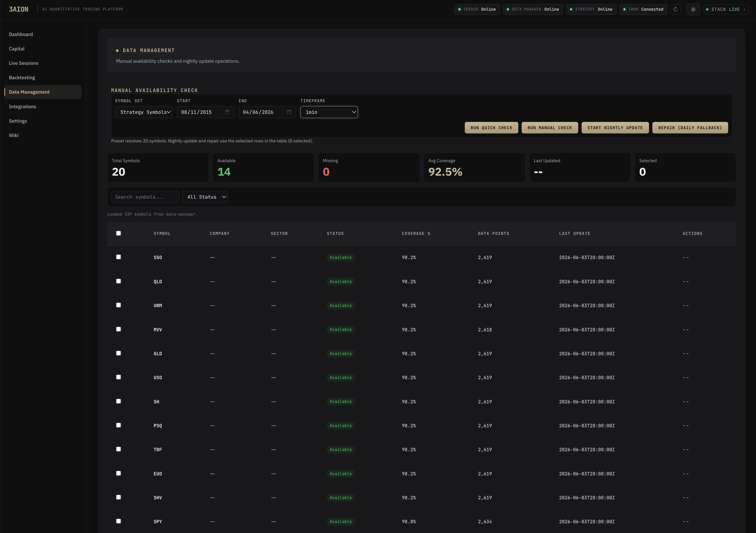The height and width of the screenshot is (533, 756).
Task: Click the Missing 0 card
Action: pyautogui.click(x=369, y=167)
